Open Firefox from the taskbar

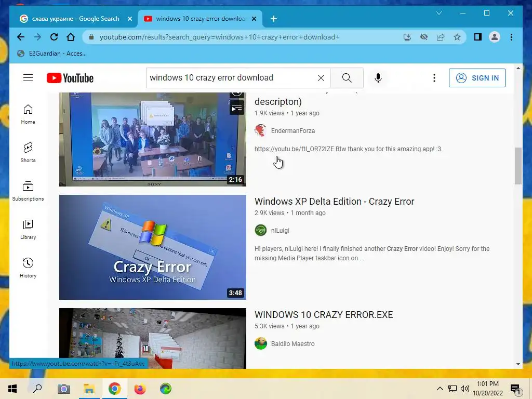tap(140, 389)
